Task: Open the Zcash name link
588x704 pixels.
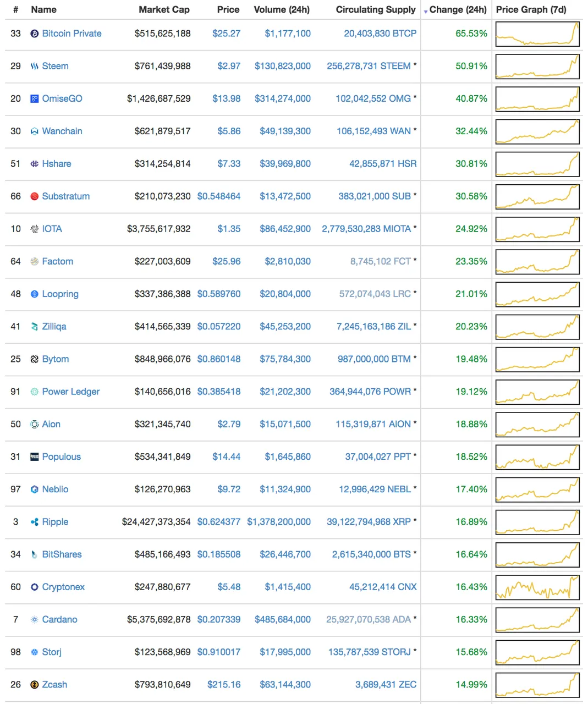Action: [54, 685]
